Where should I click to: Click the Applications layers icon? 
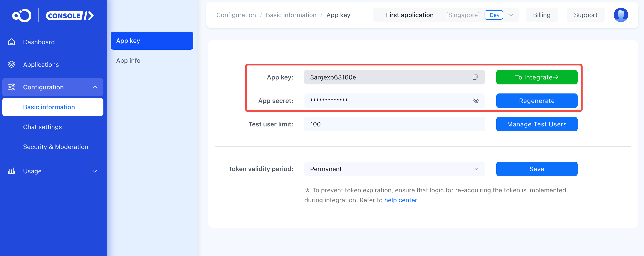(12, 65)
